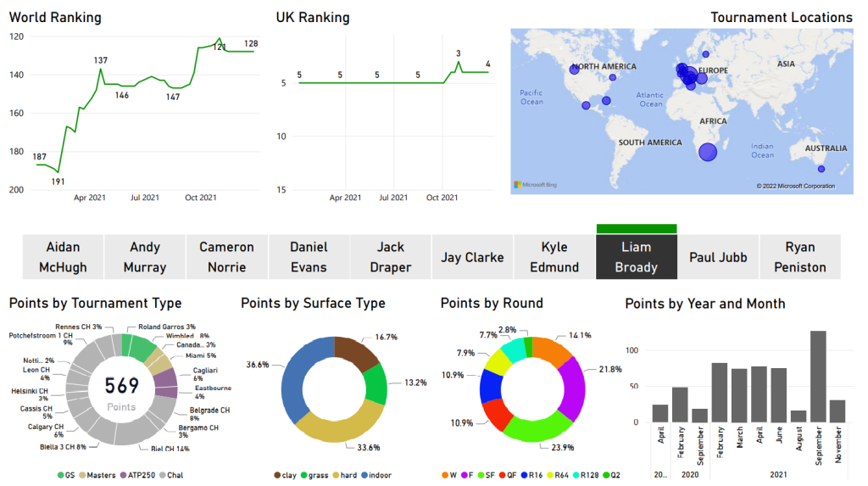Select the Australia tournament bubble on map
Image resolution: width=868 pixels, height=486 pixels.
click(821, 170)
